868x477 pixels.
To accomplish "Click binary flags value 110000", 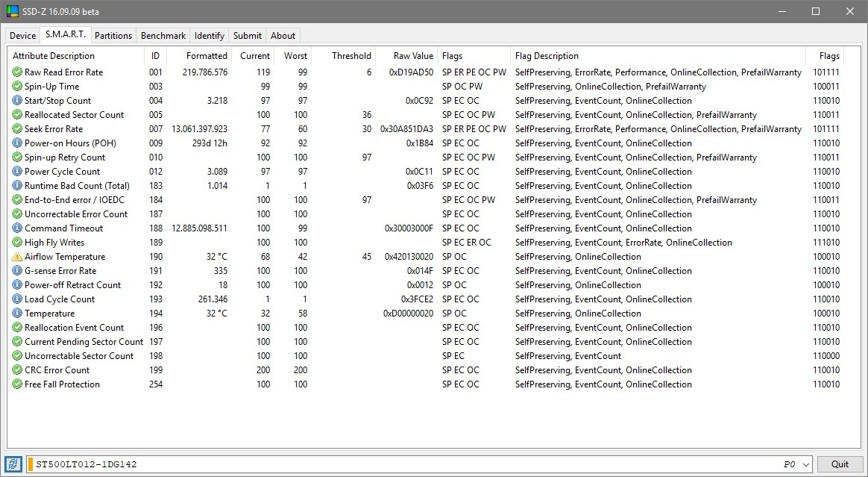I will click(x=826, y=355).
